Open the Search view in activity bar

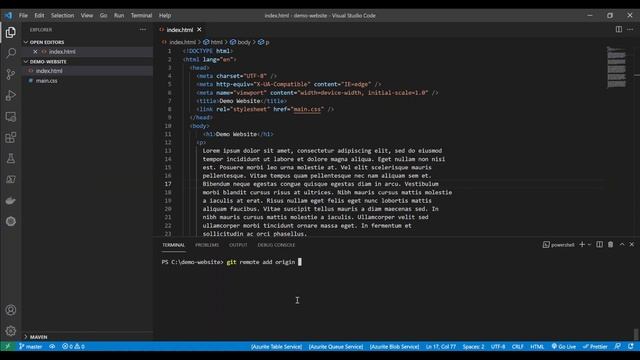[11, 53]
